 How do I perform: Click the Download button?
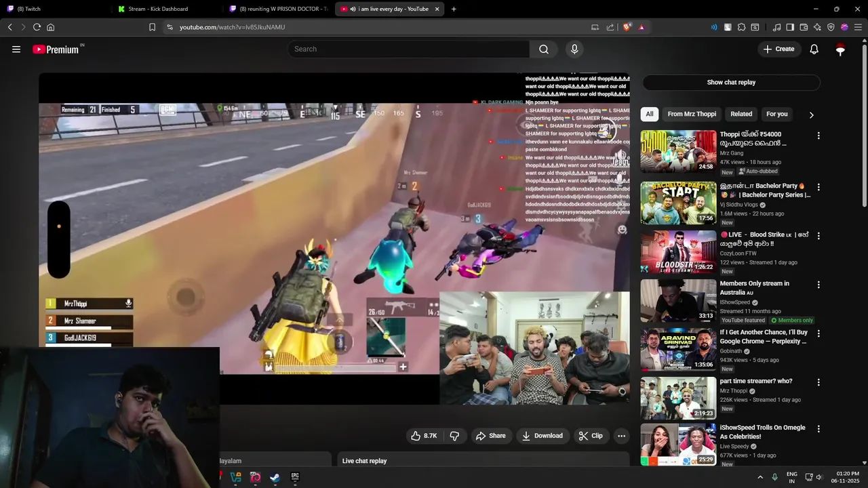pyautogui.click(x=542, y=436)
